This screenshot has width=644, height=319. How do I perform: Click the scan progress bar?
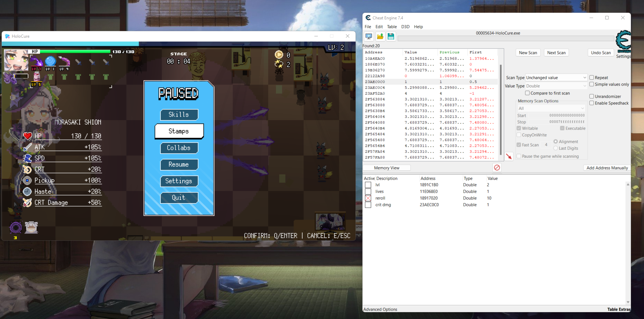(x=506, y=38)
